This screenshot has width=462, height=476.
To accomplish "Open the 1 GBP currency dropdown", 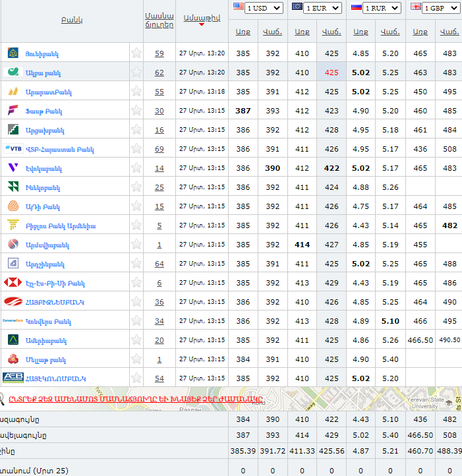I will tap(441, 8).
